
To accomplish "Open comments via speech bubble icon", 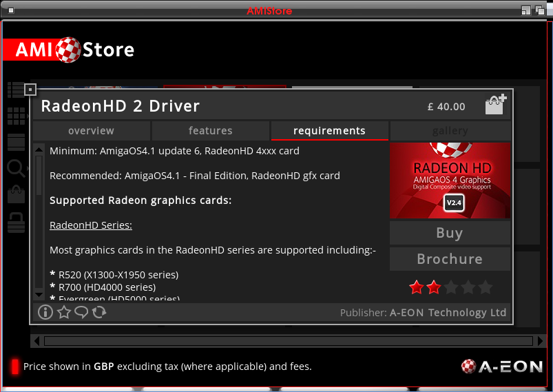I will tap(81, 313).
